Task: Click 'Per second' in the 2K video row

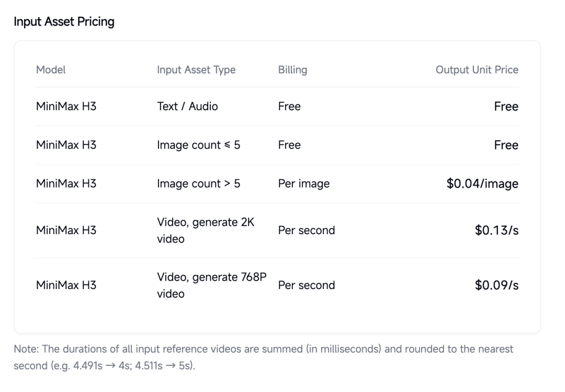Action: tap(307, 230)
